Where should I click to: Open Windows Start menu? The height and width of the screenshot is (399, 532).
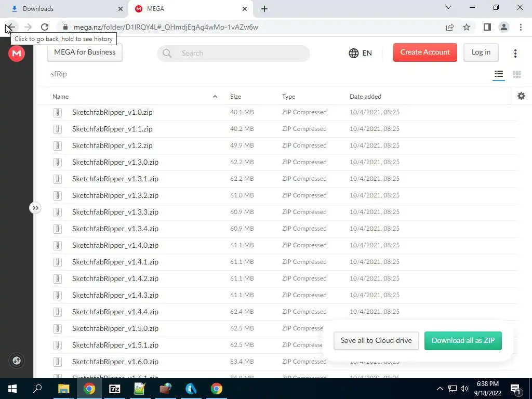12,389
